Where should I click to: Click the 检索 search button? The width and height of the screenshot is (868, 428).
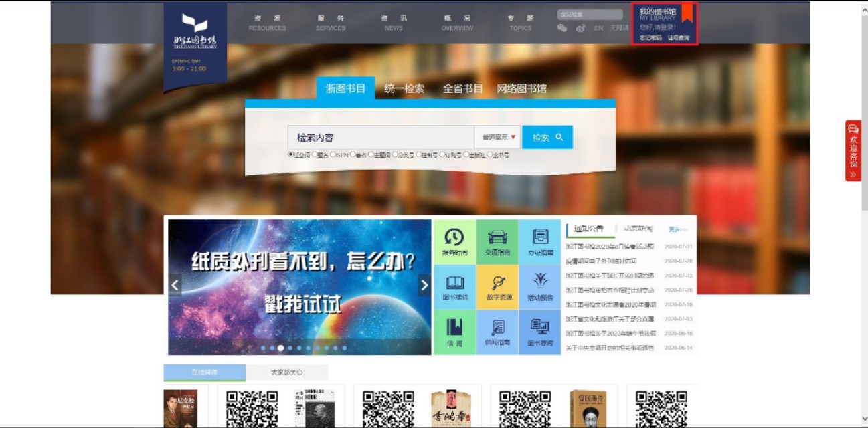[547, 136]
